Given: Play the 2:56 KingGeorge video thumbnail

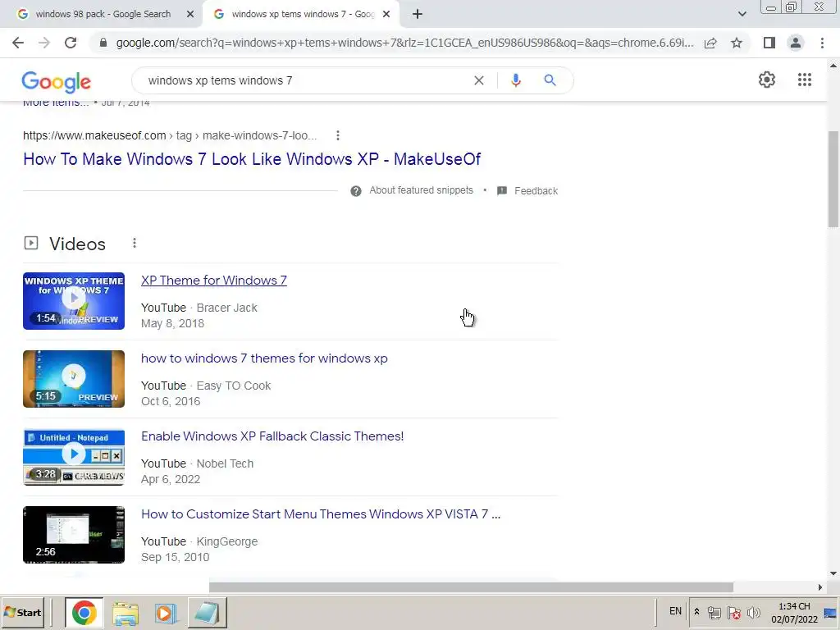Looking at the screenshot, I should click(74, 535).
